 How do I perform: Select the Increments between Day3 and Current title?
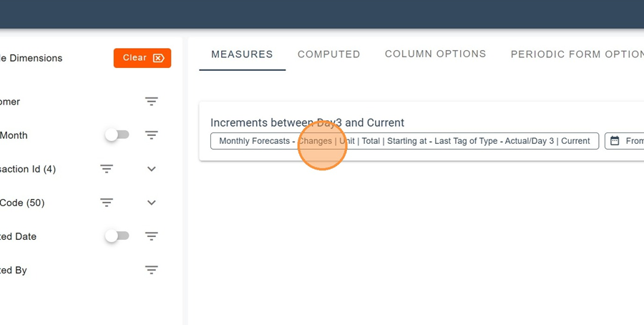click(307, 122)
